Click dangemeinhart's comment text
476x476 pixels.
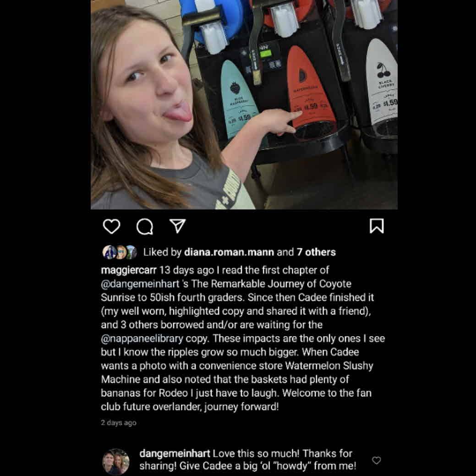click(x=248, y=460)
